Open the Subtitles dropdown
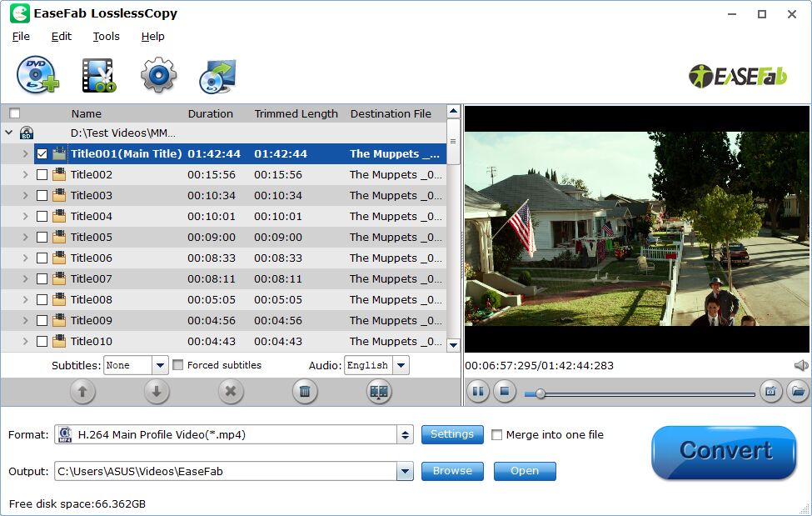This screenshot has width=812, height=516. coord(160,365)
